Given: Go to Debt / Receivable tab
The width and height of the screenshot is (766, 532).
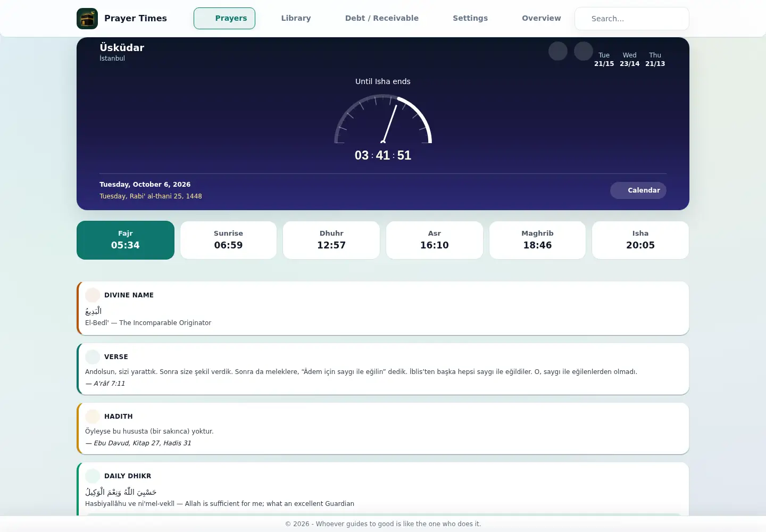Looking at the screenshot, I should pos(382,19).
